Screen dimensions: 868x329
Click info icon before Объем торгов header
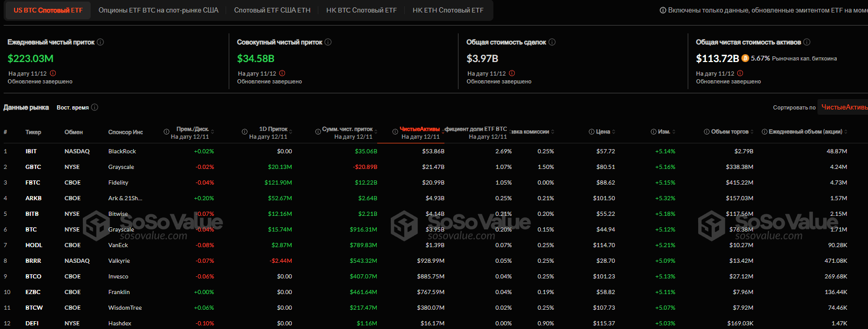[x=707, y=132]
